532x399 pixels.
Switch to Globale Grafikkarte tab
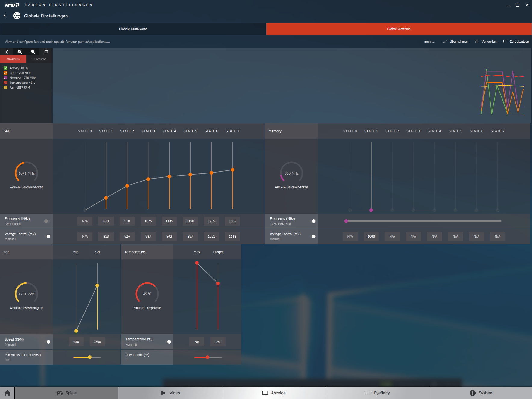pyautogui.click(x=133, y=29)
